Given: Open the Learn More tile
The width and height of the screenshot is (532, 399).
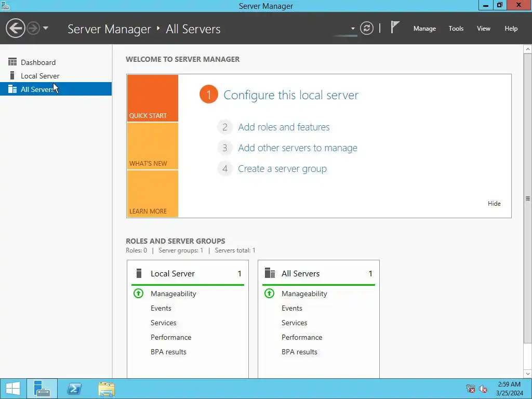Looking at the screenshot, I should coord(153,194).
